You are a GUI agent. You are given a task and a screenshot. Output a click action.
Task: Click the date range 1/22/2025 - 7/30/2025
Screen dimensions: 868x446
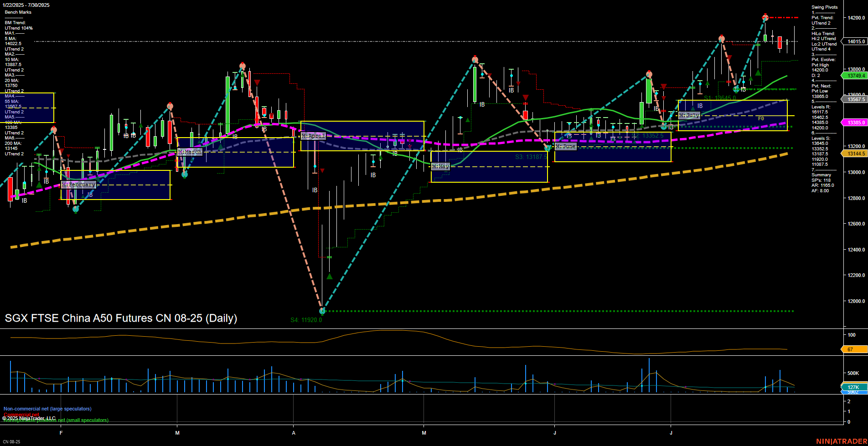click(x=26, y=5)
